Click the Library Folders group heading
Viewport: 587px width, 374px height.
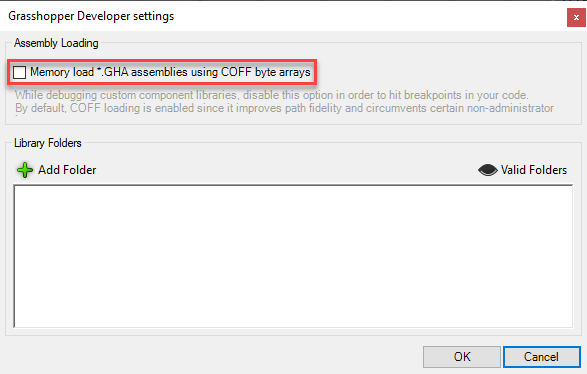[x=48, y=143]
